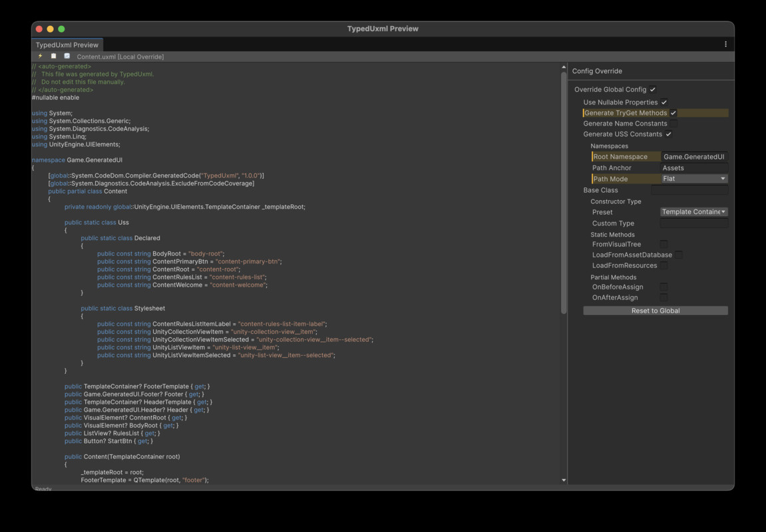The image size is (766, 532).
Task: Enable the FromVisualTree static method
Action: (664, 244)
